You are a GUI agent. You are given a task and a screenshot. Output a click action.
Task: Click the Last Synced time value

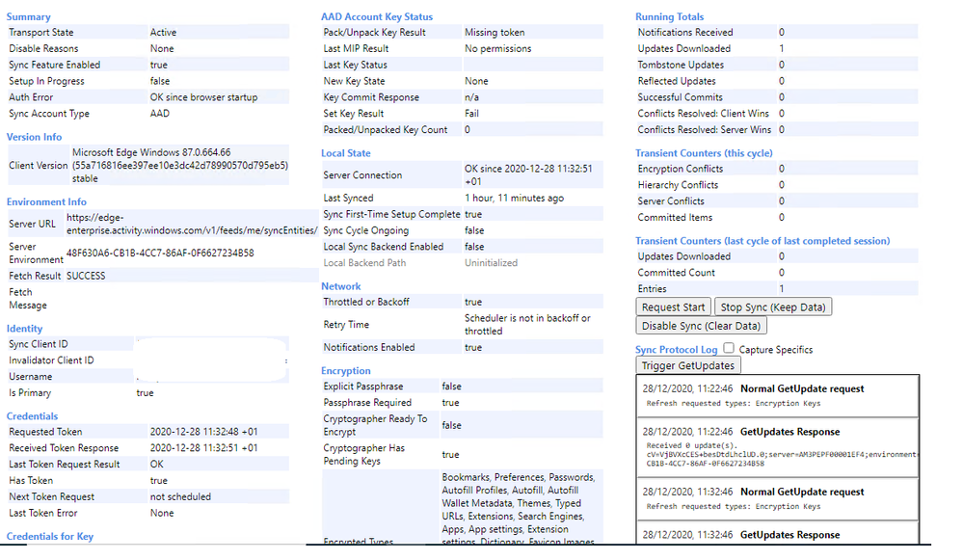(514, 198)
